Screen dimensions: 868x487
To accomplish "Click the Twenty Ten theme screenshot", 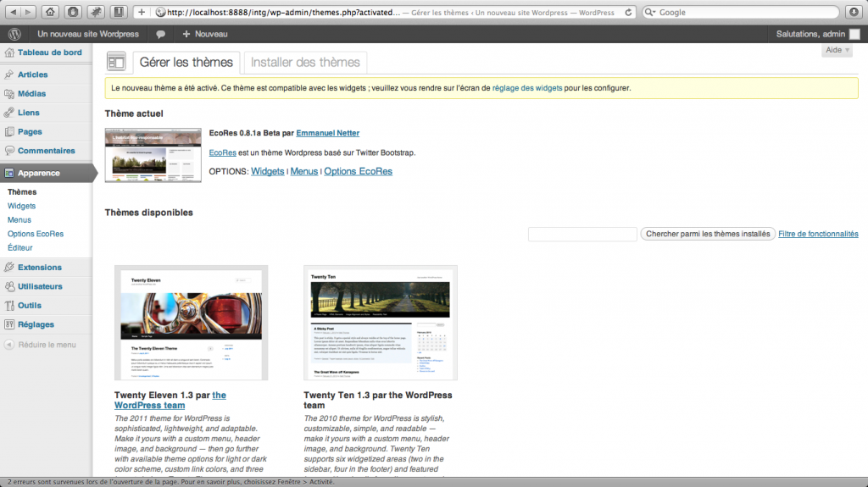I will pyautogui.click(x=381, y=323).
